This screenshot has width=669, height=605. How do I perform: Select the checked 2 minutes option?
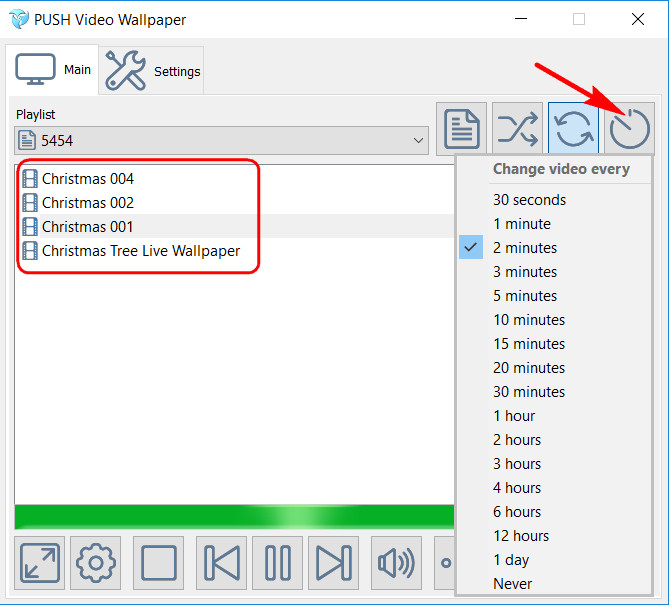pyautogui.click(x=524, y=248)
